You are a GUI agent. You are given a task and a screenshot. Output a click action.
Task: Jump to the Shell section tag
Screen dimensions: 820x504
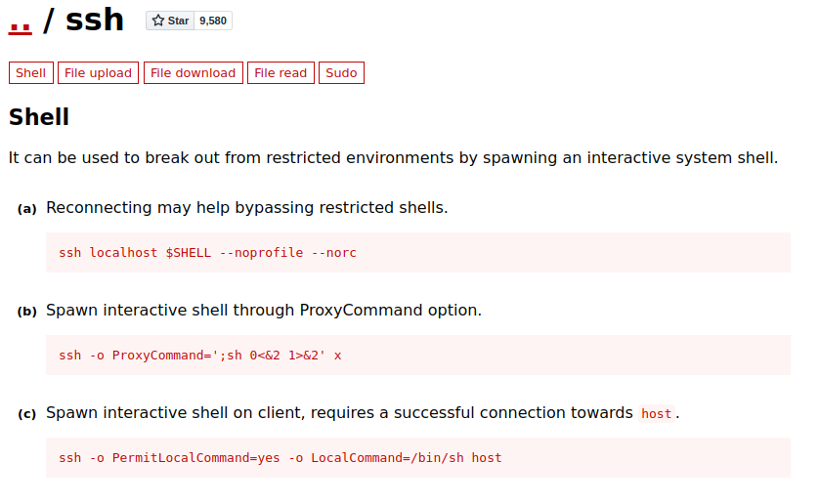point(31,72)
